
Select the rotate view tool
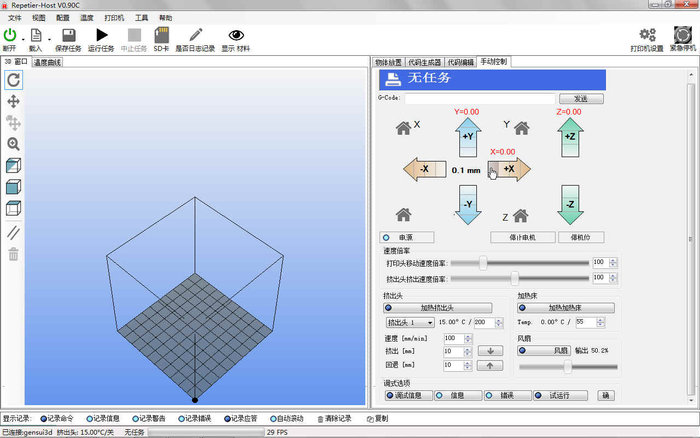click(x=14, y=78)
